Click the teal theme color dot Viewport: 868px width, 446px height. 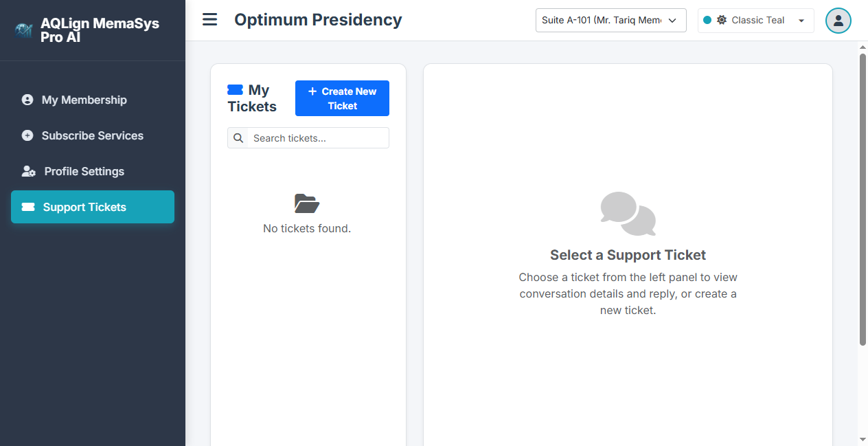[x=707, y=20]
